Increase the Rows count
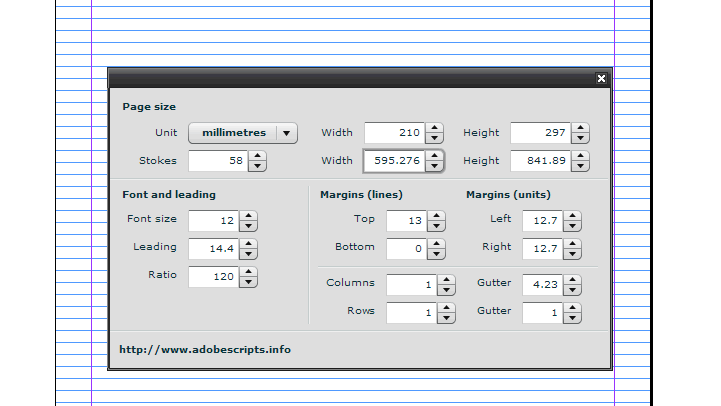 446,308
